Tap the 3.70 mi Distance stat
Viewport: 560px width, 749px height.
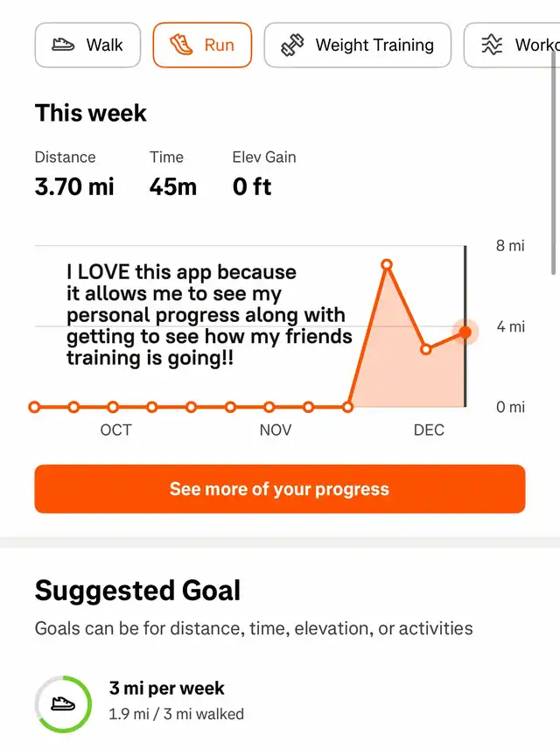pos(74,186)
